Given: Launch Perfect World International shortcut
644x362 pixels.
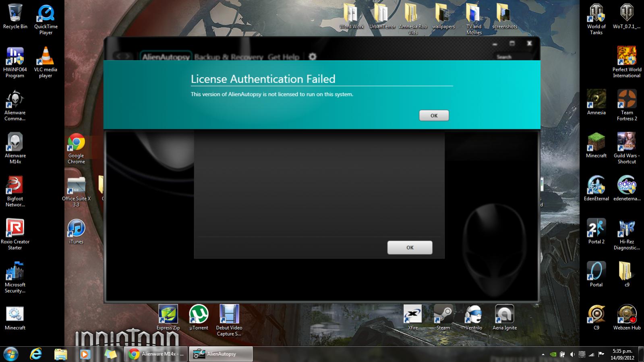Looking at the screenshot, I should pyautogui.click(x=627, y=63).
